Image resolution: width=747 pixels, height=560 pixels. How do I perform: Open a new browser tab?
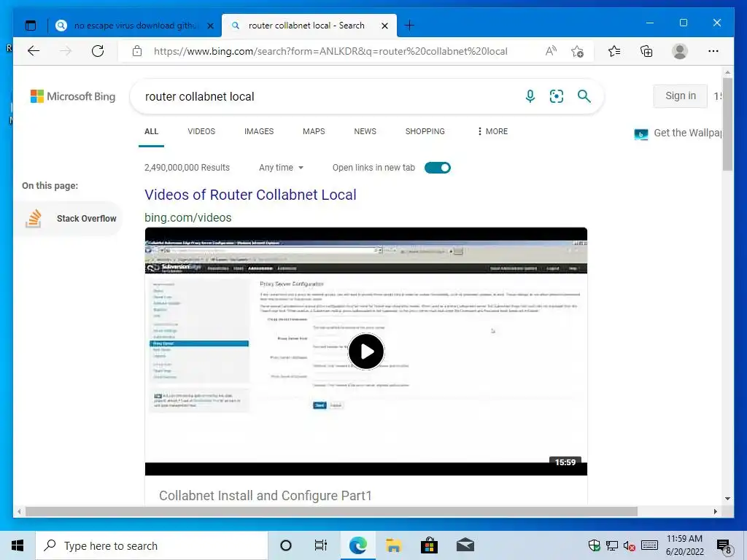(x=409, y=26)
